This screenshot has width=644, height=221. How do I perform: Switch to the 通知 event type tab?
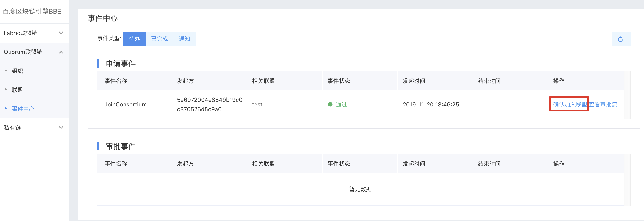(184, 39)
